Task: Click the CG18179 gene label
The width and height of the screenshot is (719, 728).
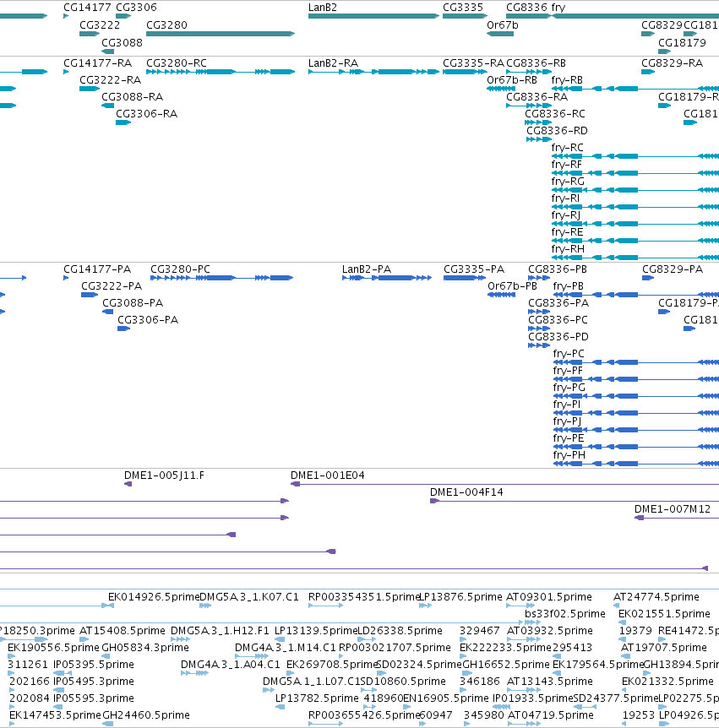Action: pyautogui.click(x=682, y=43)
